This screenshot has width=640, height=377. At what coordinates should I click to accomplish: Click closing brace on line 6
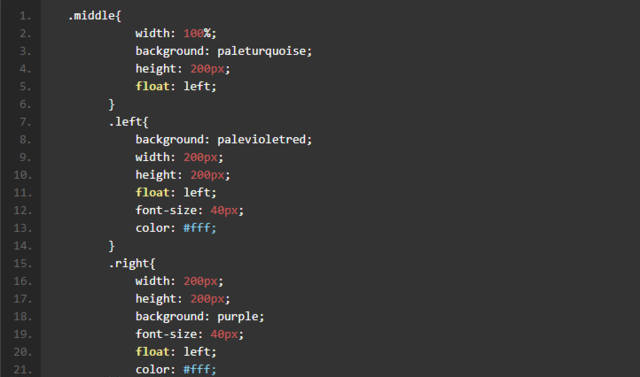(x=111, y=105)
